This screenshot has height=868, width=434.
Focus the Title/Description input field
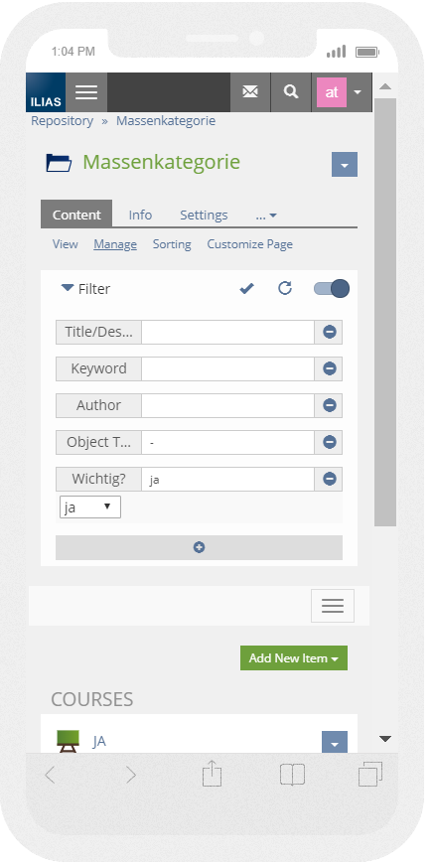pos(227,332)
